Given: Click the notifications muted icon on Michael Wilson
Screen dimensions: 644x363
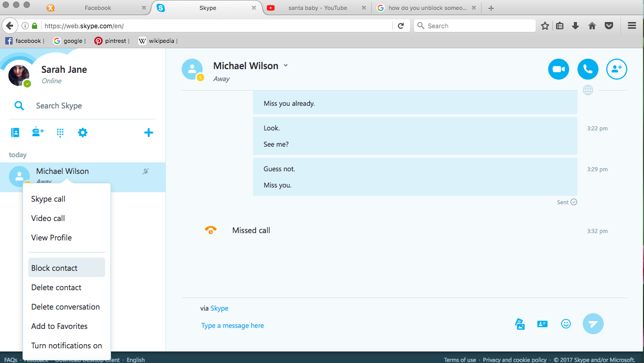Looking at the screenshot, I should coord(146,171).
